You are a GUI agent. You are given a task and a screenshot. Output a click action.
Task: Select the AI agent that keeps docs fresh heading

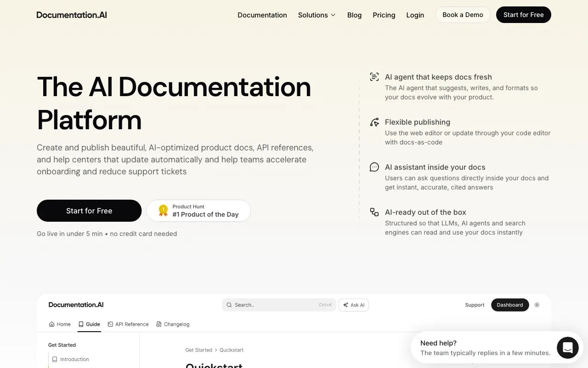tap(438, 77)
